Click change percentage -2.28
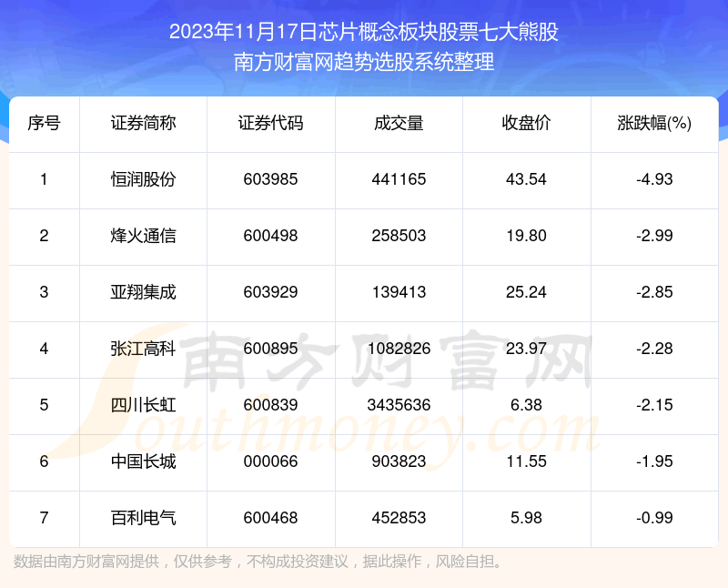728x588 pixels. tap(654, 349)
